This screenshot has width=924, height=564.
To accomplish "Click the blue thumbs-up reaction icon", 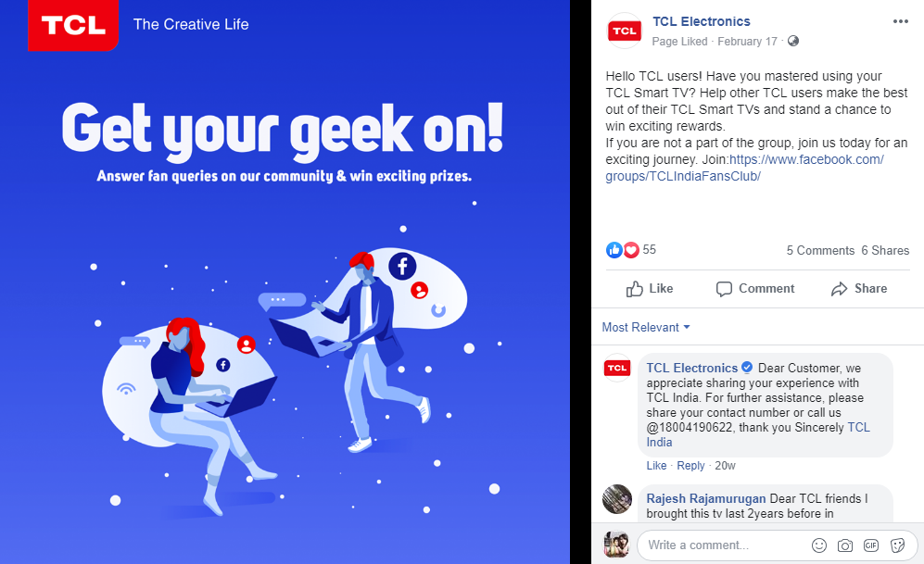I will click(x=614, y=250).
